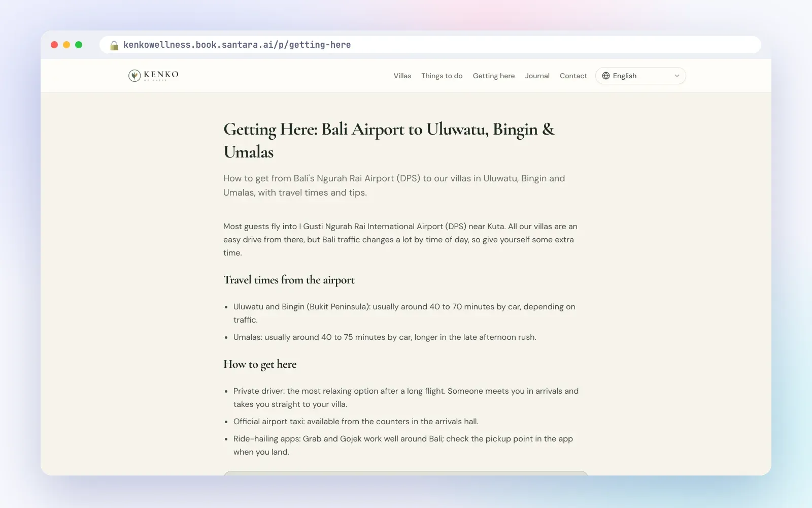Click the Uluwatu and Bingin travel time bullet
This screenshot has height=508, width=812.
[x=404, y=313]
